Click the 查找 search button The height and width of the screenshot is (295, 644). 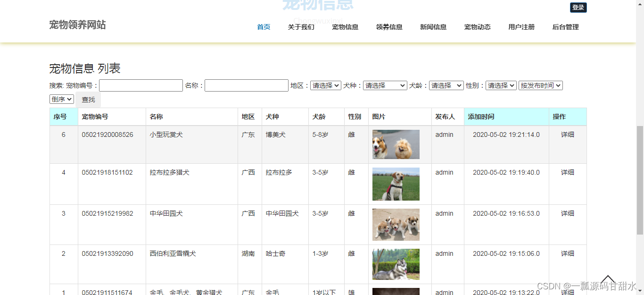click(x=88, y=100)
